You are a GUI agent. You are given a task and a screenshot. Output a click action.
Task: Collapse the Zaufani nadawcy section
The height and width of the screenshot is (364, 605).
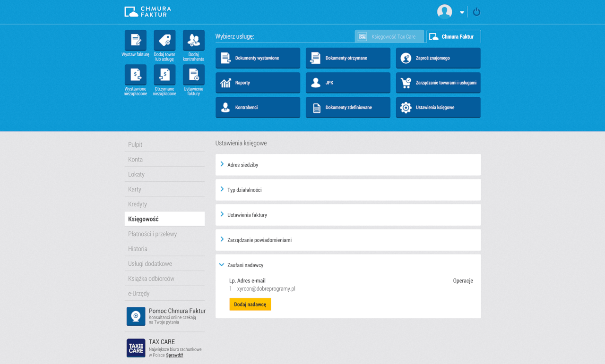(x=245, y=265)
